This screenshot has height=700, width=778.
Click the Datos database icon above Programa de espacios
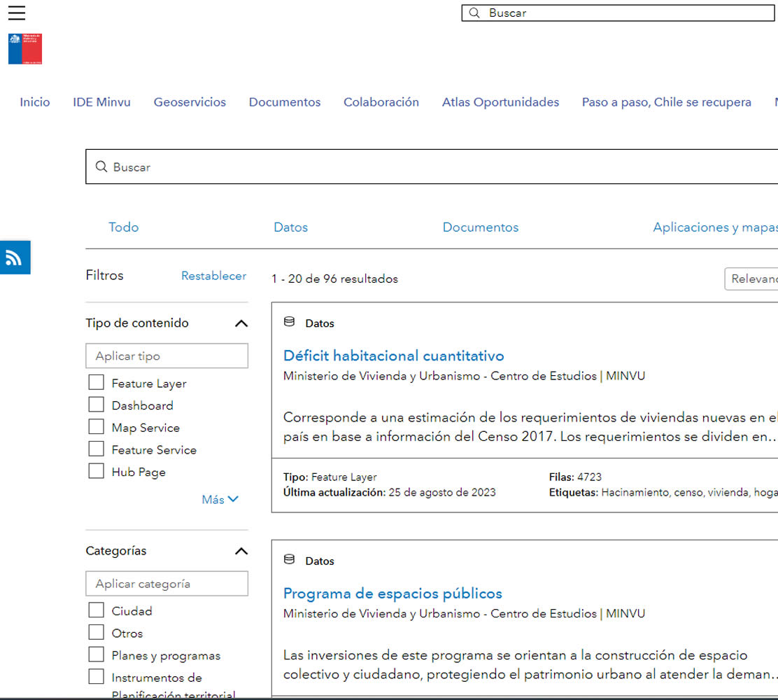pos(289,560)
